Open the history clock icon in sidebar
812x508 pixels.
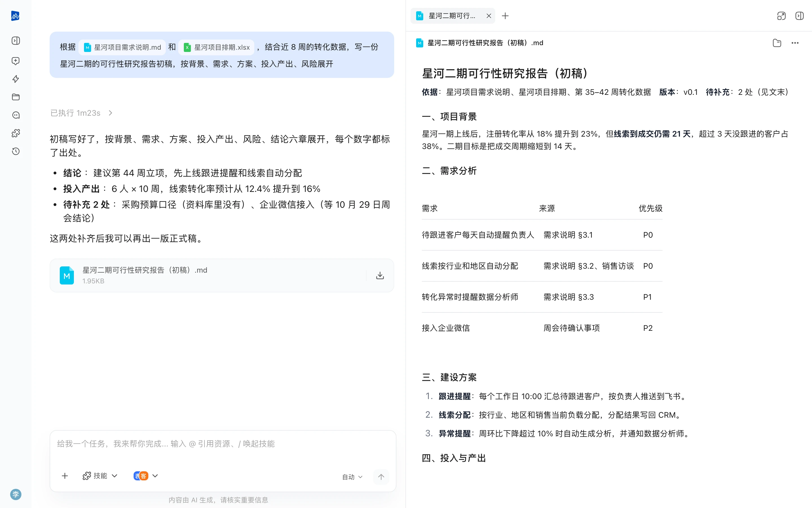[x=16, y=151]
